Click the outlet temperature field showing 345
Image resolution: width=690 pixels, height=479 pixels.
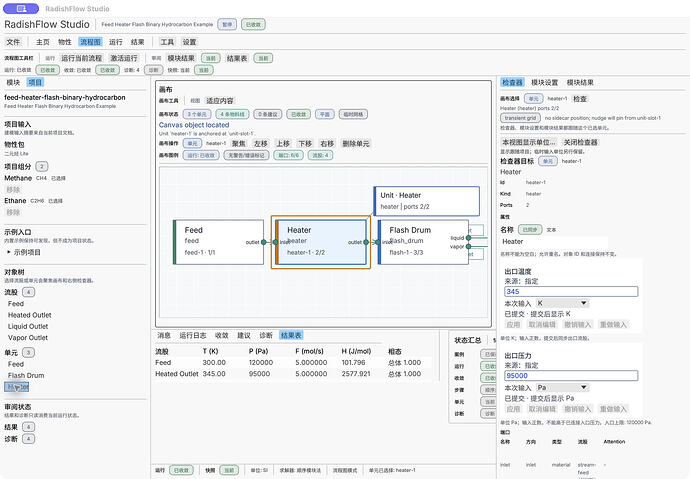[571, 292]
